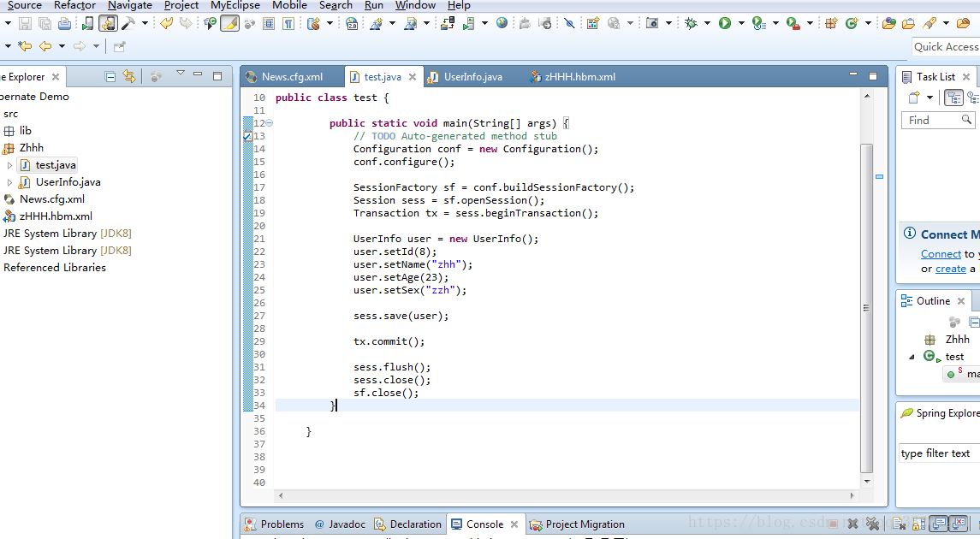
Task: Collapse the main method fold at line 12
Action: [270, 123]
